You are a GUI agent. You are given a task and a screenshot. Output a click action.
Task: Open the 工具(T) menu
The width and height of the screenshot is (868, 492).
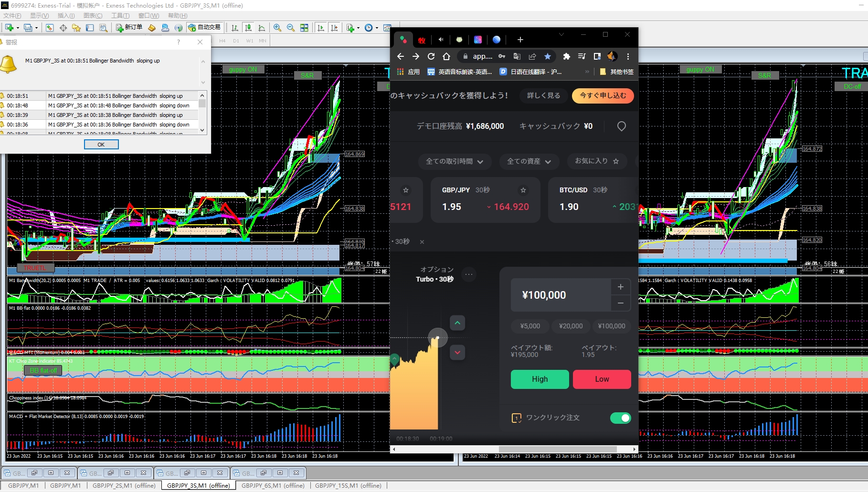tap(120, 16)
